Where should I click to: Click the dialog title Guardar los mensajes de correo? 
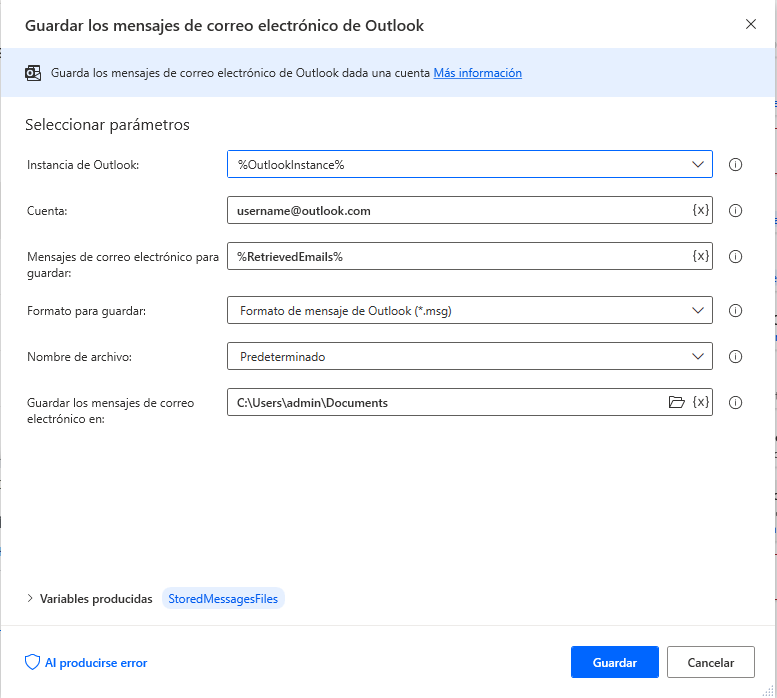(224, 25)
